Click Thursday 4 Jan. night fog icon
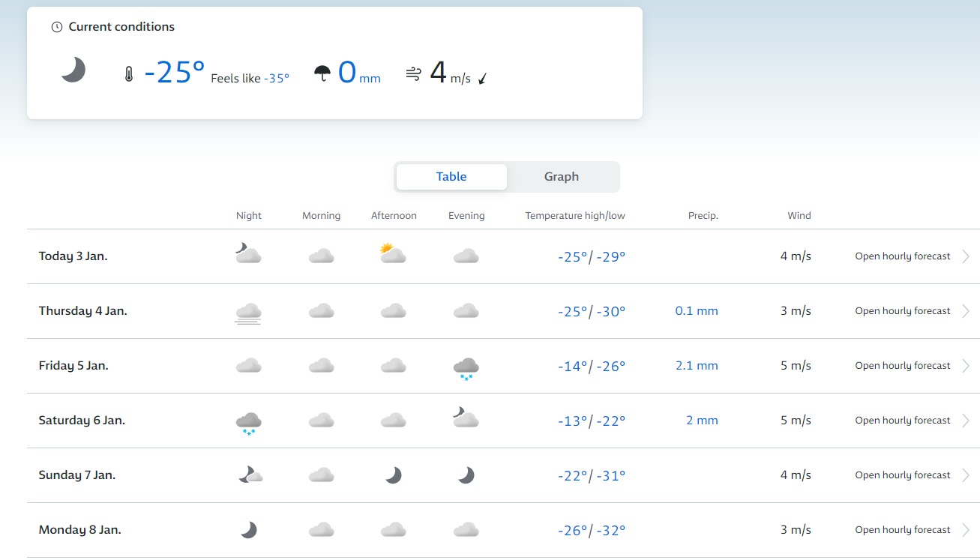 (247, 313)
